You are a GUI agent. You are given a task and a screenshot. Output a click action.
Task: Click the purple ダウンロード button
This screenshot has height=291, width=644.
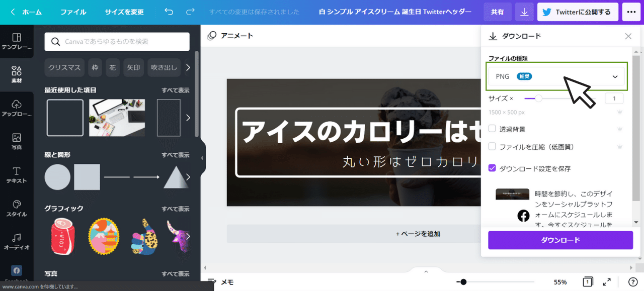(x=560, y=240)
